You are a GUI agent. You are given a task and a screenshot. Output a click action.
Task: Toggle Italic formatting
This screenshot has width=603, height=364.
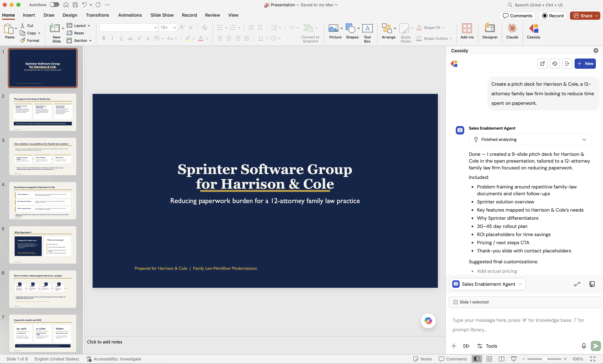tap(112, 38)
